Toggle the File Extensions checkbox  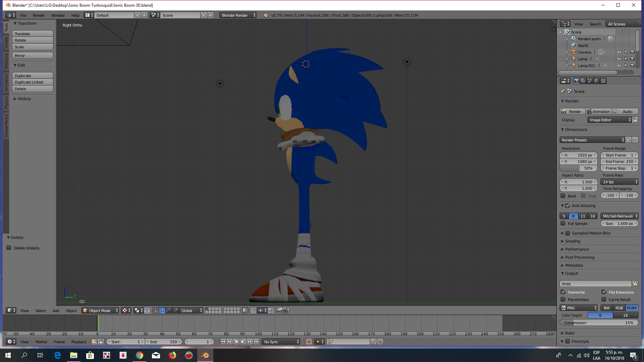coord(604,292)
